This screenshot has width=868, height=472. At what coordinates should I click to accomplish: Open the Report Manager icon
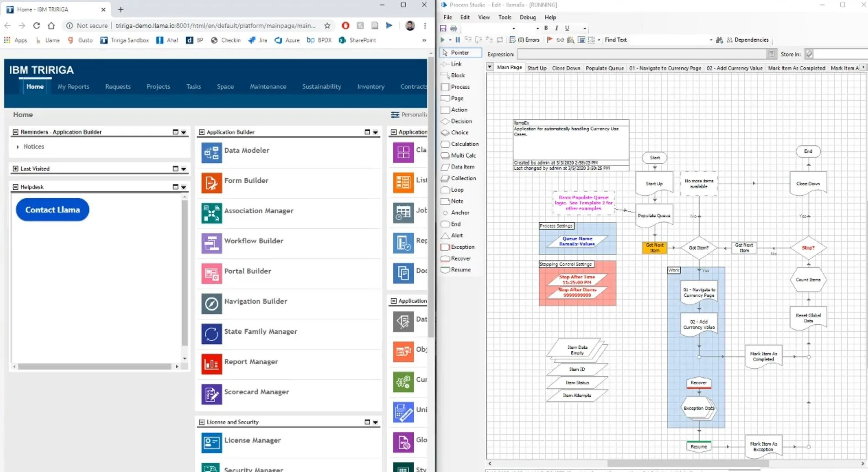coord(212,364)
